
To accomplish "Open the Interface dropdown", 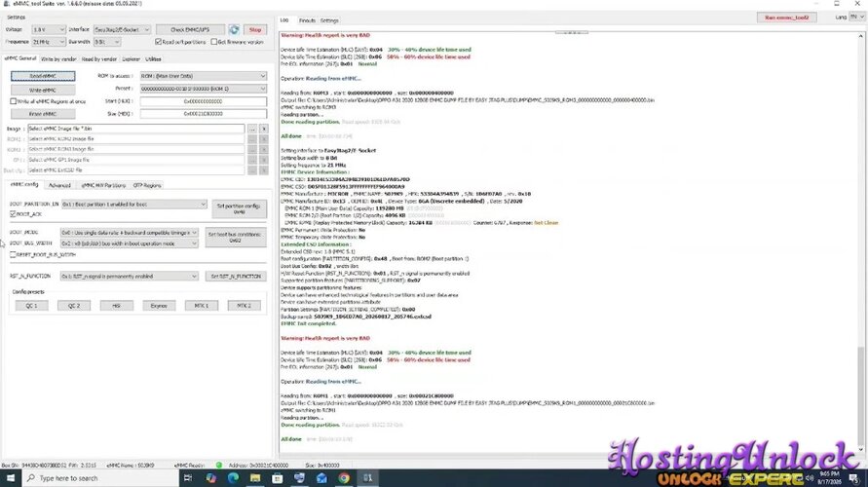I will click(x=121, y=29).
